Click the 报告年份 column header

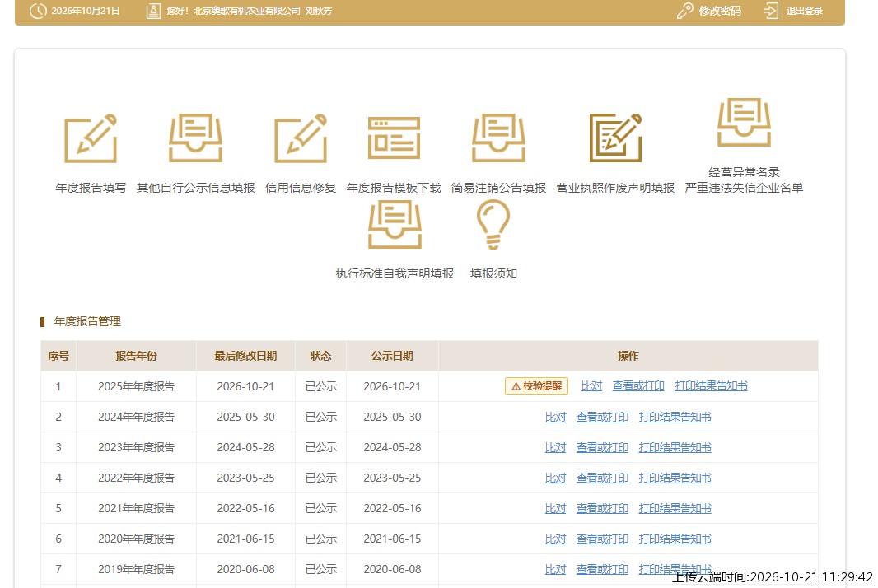pyautogui.click(x=136, y=356)
